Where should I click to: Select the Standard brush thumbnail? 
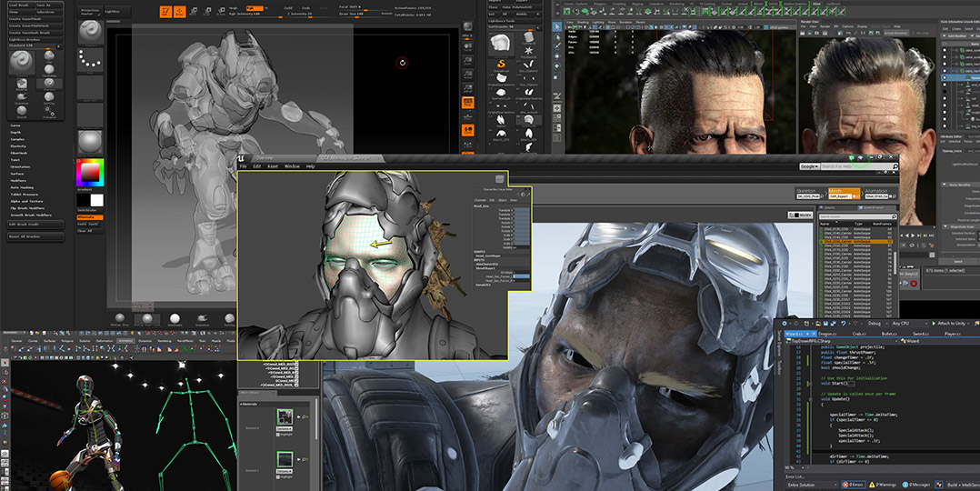point(90,31)
